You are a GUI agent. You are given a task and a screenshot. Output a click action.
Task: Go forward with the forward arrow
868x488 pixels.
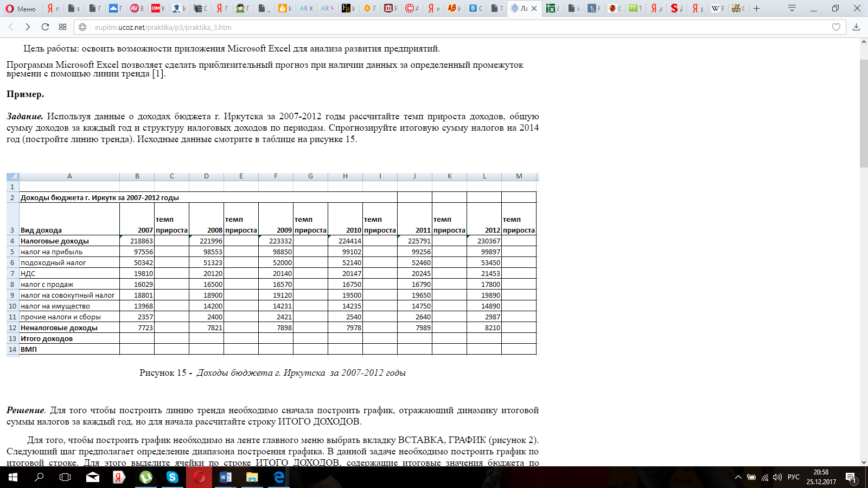click(28, 27)
